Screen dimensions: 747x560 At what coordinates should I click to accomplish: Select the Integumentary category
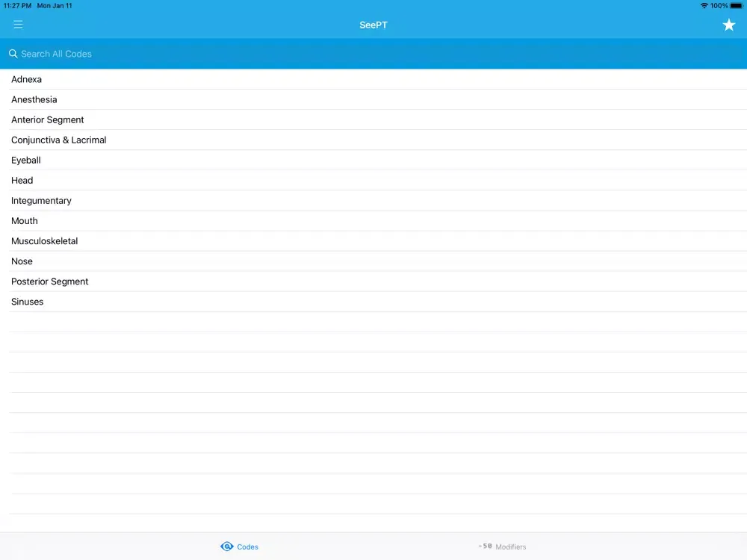tap(373, 201)
